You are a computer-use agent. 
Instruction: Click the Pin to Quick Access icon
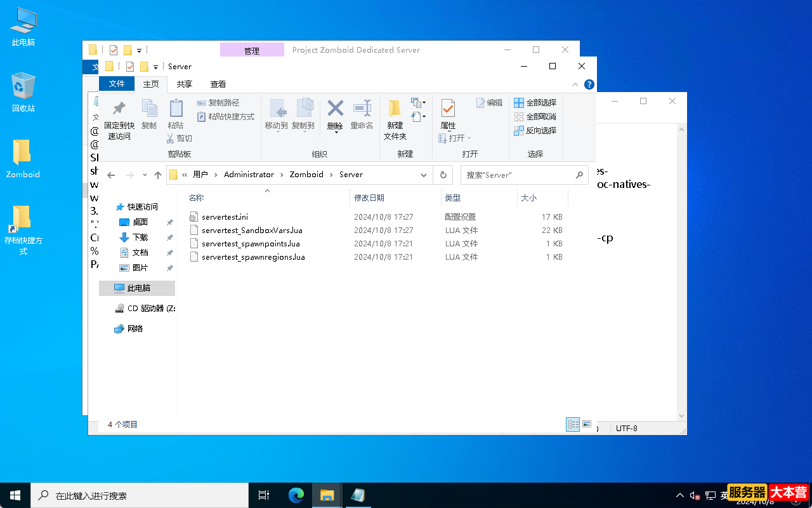pyautogui.click(x=119, y=109)
